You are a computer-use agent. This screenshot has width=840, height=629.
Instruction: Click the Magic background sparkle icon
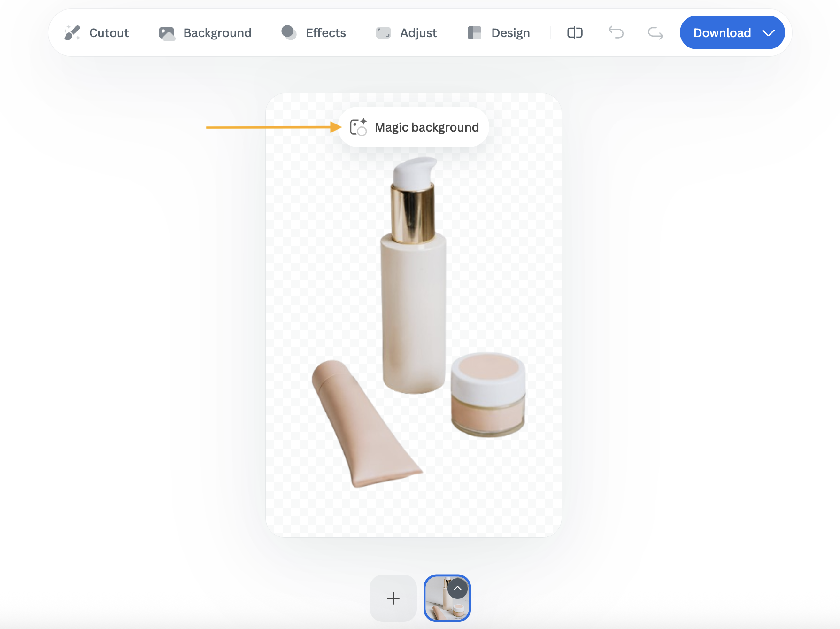358,127
